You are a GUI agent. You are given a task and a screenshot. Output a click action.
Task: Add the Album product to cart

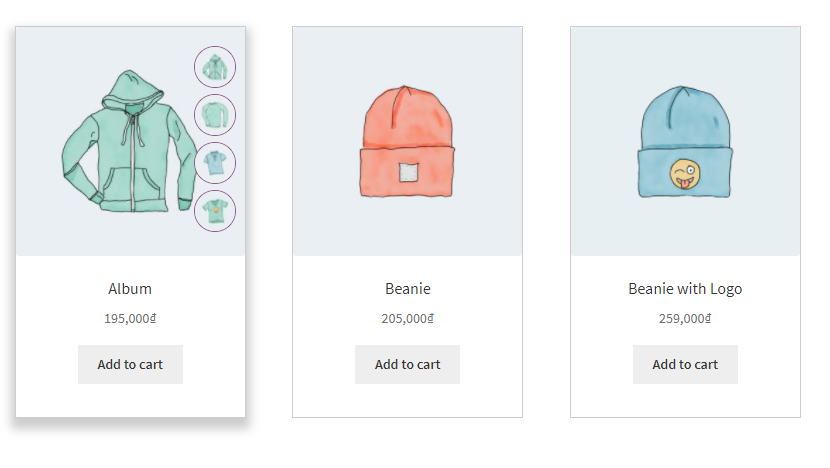coord(130,364)
